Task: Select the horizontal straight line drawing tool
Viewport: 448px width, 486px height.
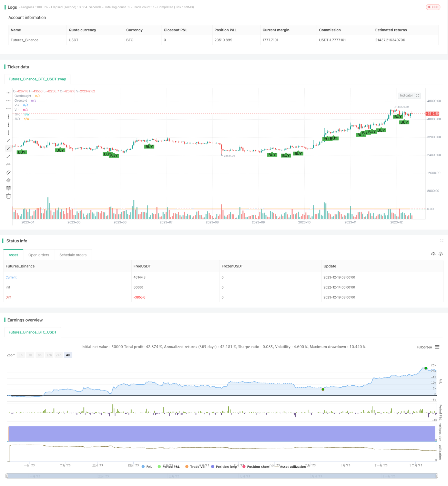Action: click(x=8, y=93)
